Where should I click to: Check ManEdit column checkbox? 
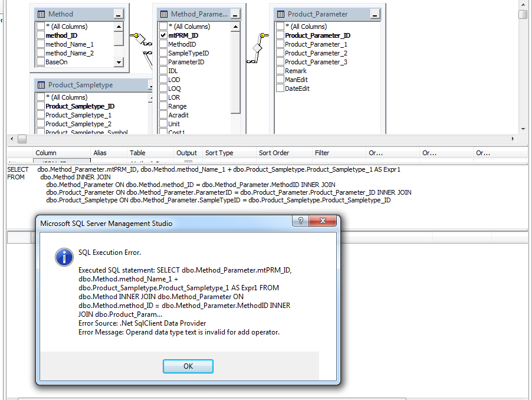coord(280,80)
